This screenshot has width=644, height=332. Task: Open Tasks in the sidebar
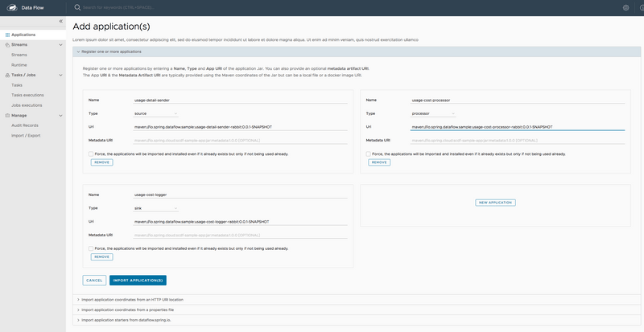pyautogui.click(x=17, y=85)
